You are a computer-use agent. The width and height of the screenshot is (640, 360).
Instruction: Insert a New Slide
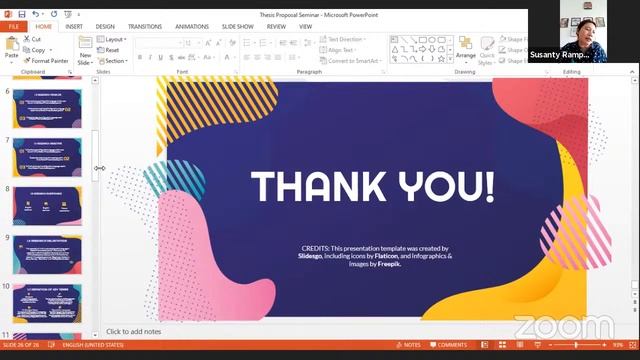(85, 42)
